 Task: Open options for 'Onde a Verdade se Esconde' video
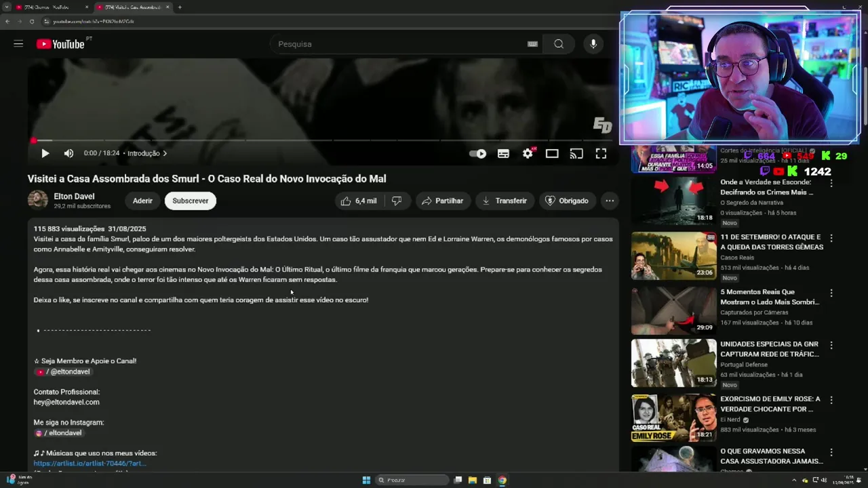coord(831,183)
